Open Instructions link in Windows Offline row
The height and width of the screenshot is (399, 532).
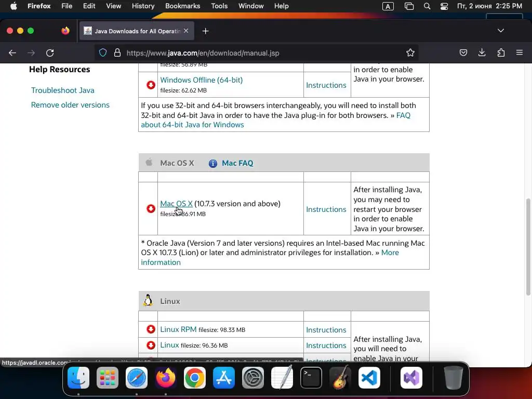click(x=326, y=85)
